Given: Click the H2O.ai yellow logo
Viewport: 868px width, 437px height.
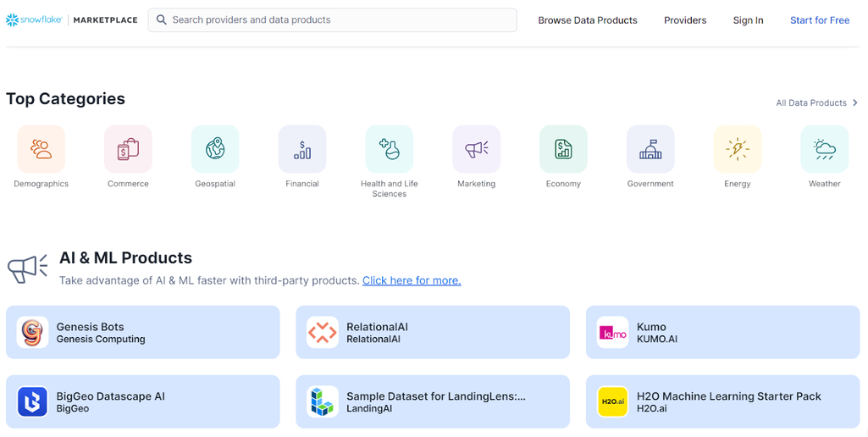Looking at the screenshot, I should 613,401.
